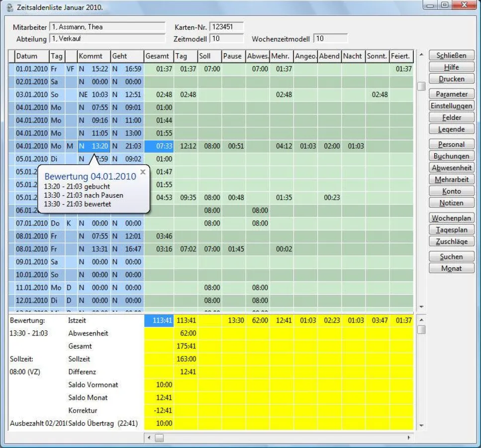Viewport: 481px width, 448px height.
Task: Show the Legende
Action: click(451, 129)
